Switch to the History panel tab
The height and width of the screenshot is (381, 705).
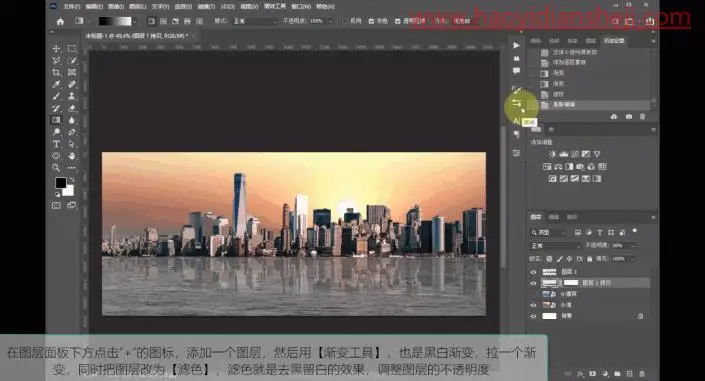click(614, 41)
